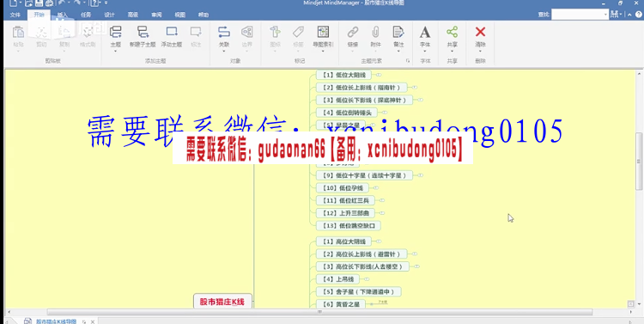
Task: Switch to the 设计 ribbon tab
Action: 109,15
